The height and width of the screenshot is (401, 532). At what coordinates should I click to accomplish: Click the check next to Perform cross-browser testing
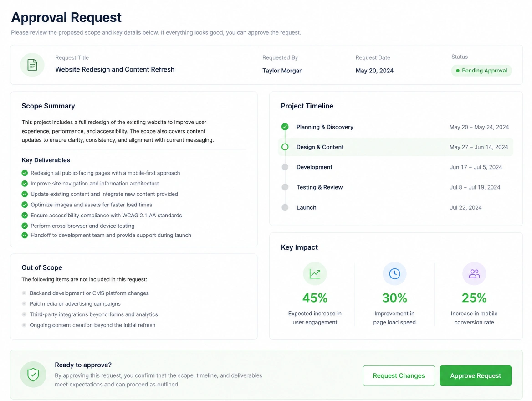click(25, 226)
